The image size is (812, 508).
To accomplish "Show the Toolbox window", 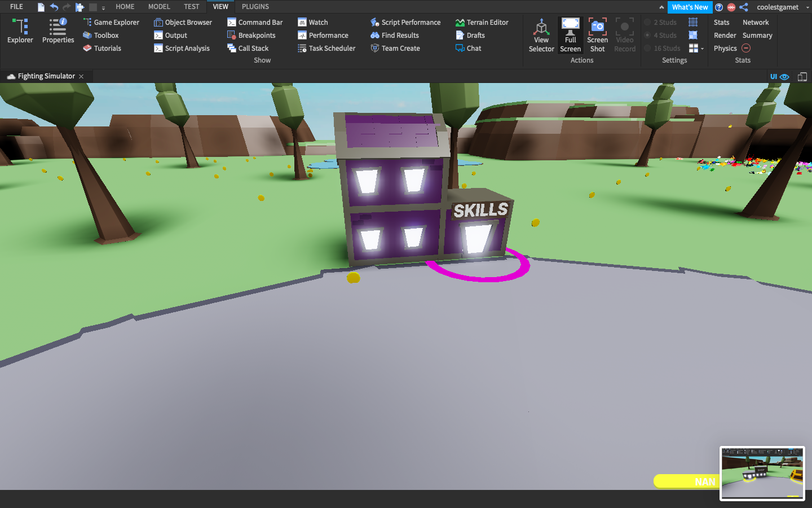I will pyautogui.click(x=101, y=35).
